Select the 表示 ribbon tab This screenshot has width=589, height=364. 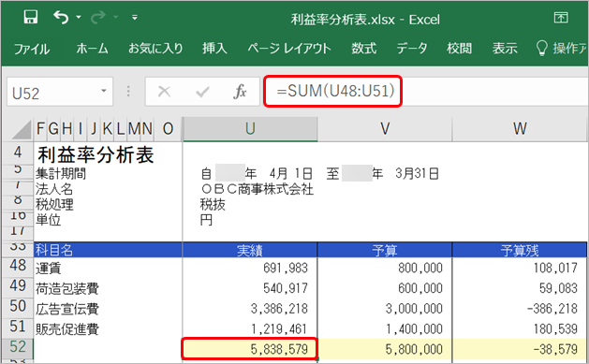point(505,49)
